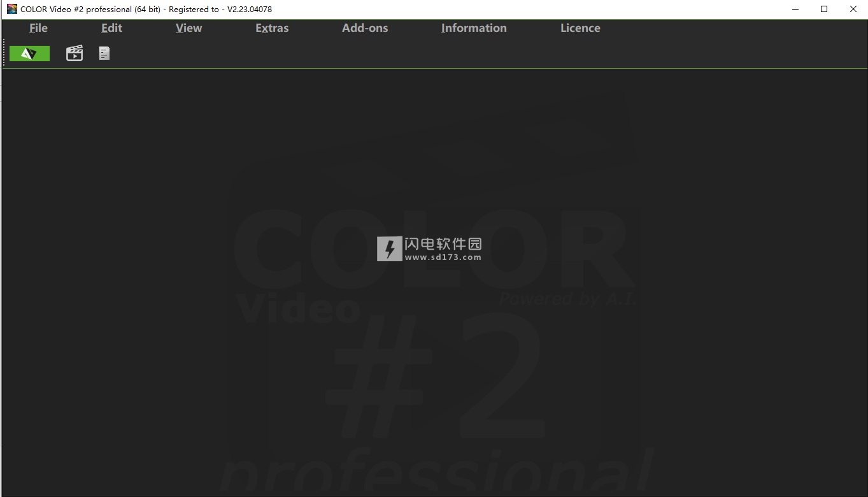Open the Extras menu
Image resolution: width=868 pixels, height=497 pixels.
pos(272,28)
